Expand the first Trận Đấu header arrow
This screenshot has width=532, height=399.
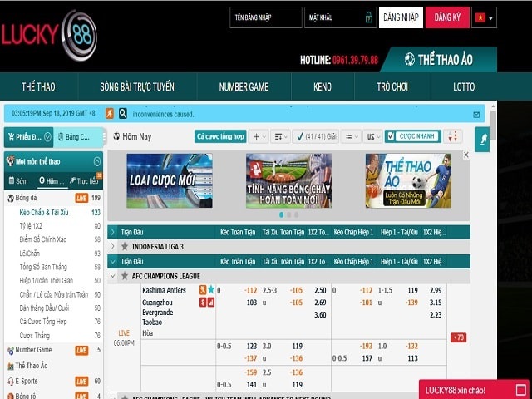click(x=112, y=232)
